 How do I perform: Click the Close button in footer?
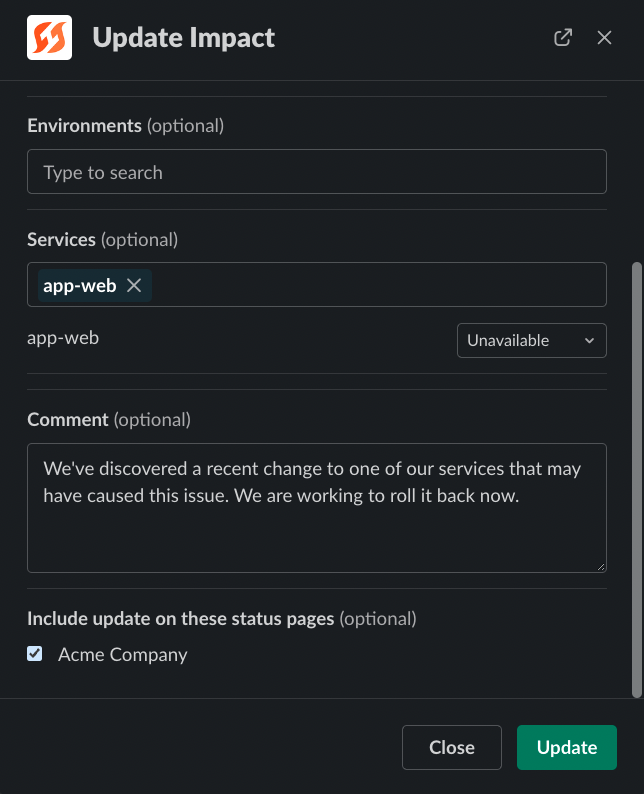(451, 747)
